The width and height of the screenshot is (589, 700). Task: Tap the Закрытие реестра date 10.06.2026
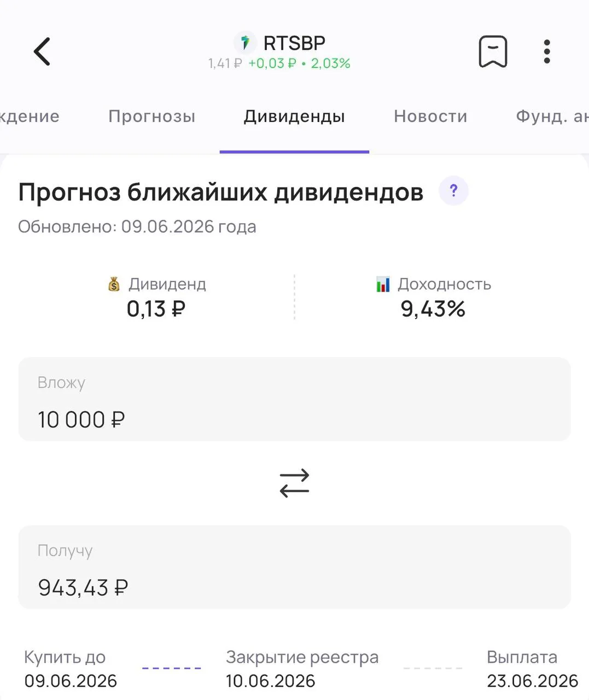coord(271,681)
